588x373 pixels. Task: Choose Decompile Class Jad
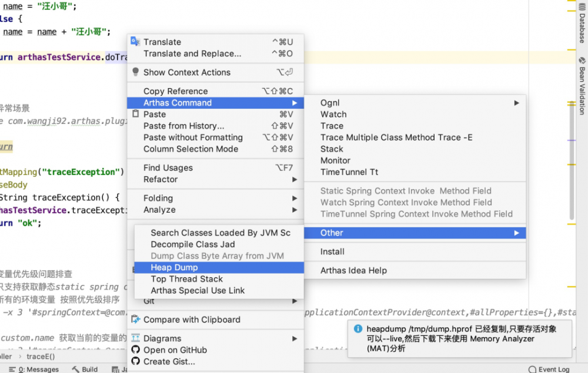tap(192, 244)
